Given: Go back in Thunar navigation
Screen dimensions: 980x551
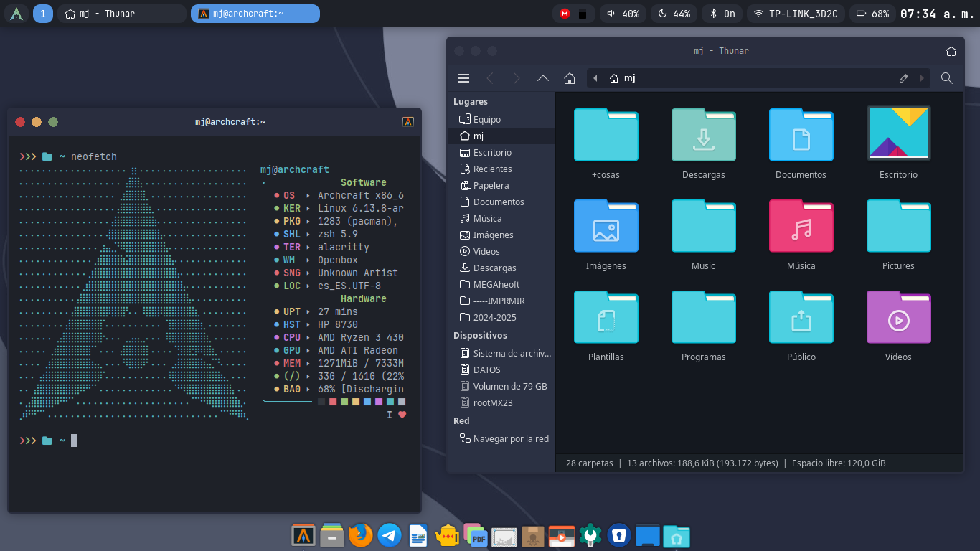Looking at the screenshot, I should coord(490,78).
